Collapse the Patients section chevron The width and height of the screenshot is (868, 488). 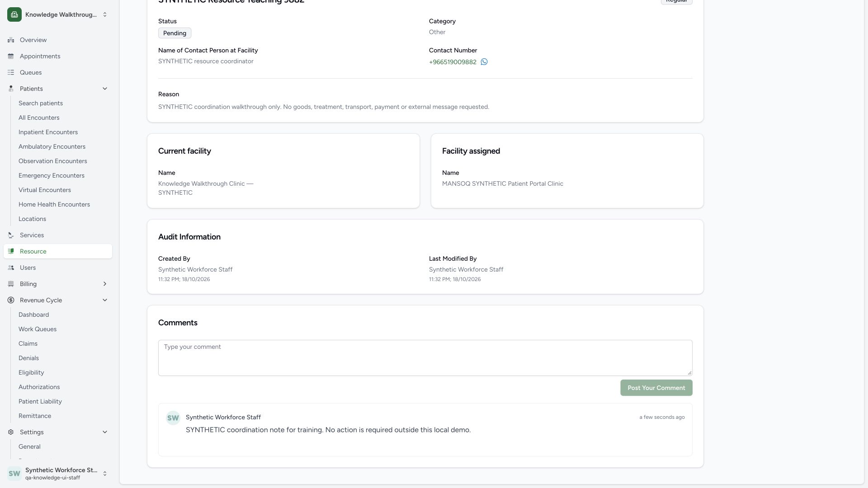pos(105,89)
